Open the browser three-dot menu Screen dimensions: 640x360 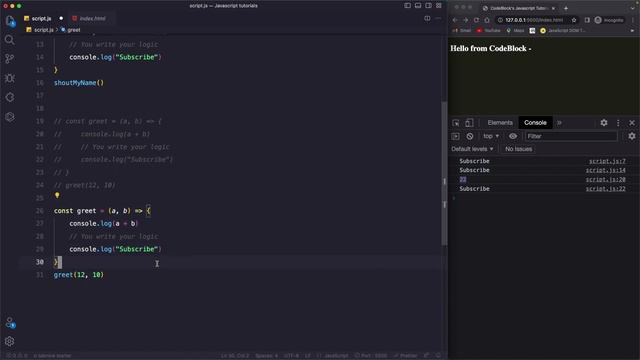(633, 20)
